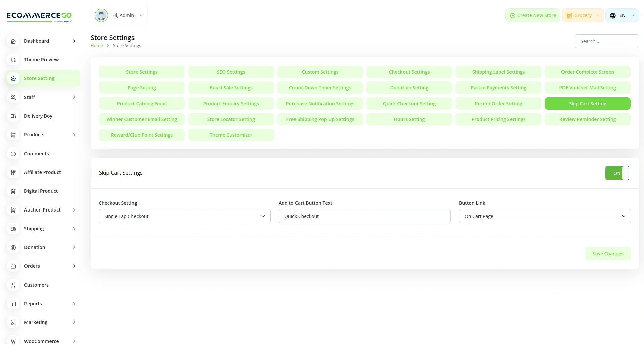Open the Button Link dropdown
This screenshot has height=362, width=644.
coord(544,216)
